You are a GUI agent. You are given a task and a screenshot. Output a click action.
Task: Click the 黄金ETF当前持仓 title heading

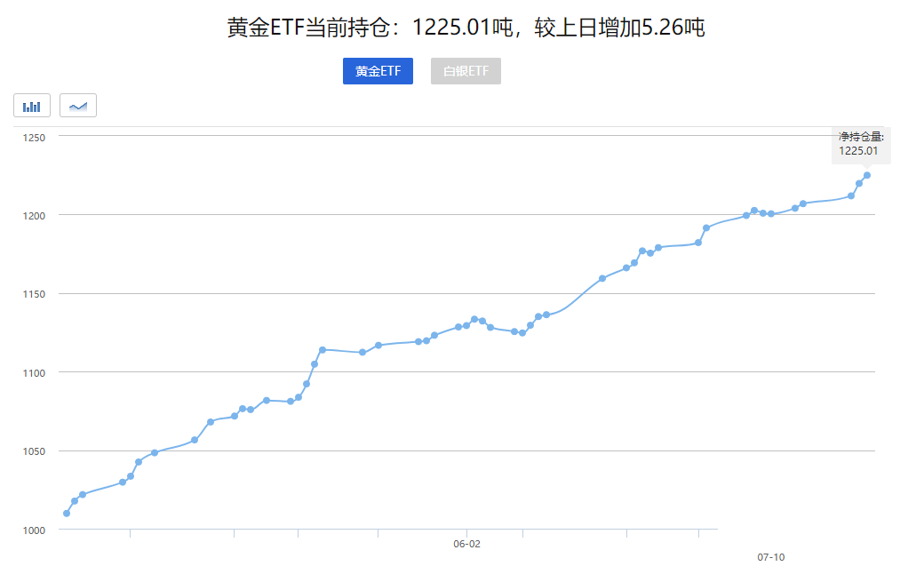466,28
